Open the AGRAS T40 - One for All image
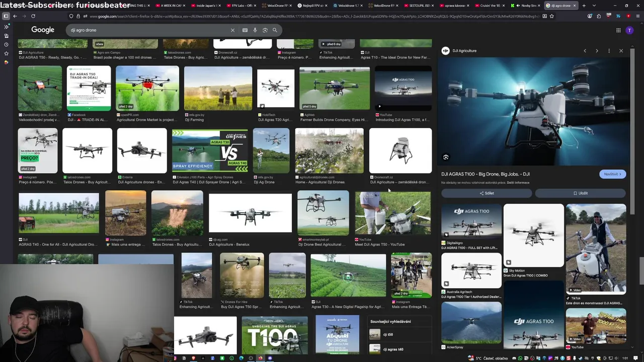644x362 pixels. pyautogui.click(x=59, y=213)
